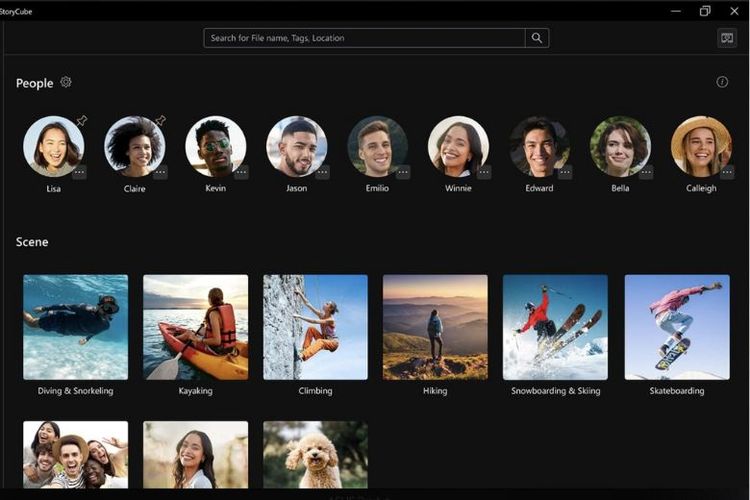Expand the three-dot menu for Emilio

coord(403,172)
